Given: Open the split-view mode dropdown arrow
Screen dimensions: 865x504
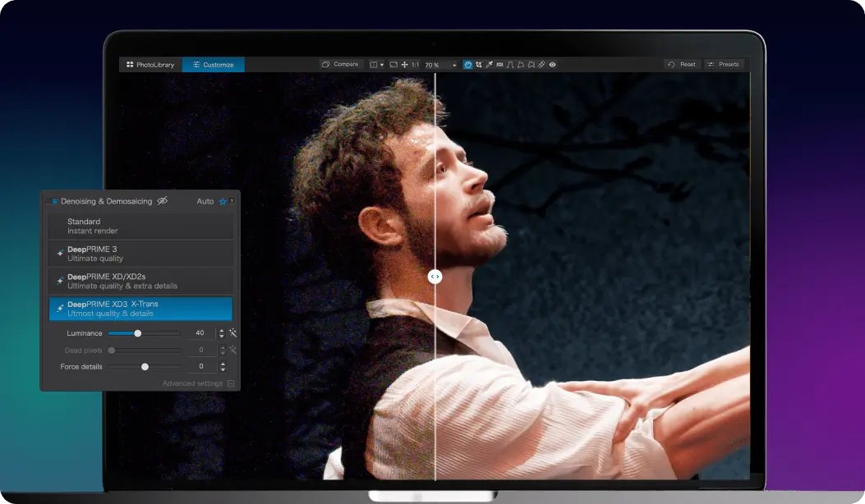Looking at the screenshot, I should pyautogui.click(x=381, y=64).
